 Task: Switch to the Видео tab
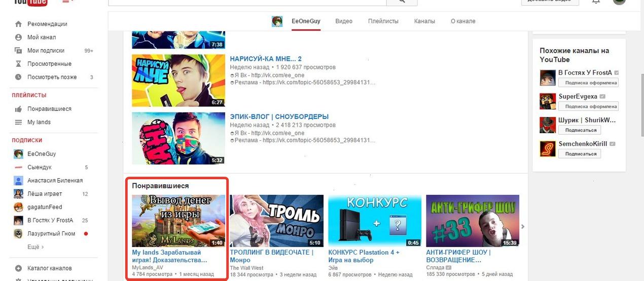pos(344,21)
